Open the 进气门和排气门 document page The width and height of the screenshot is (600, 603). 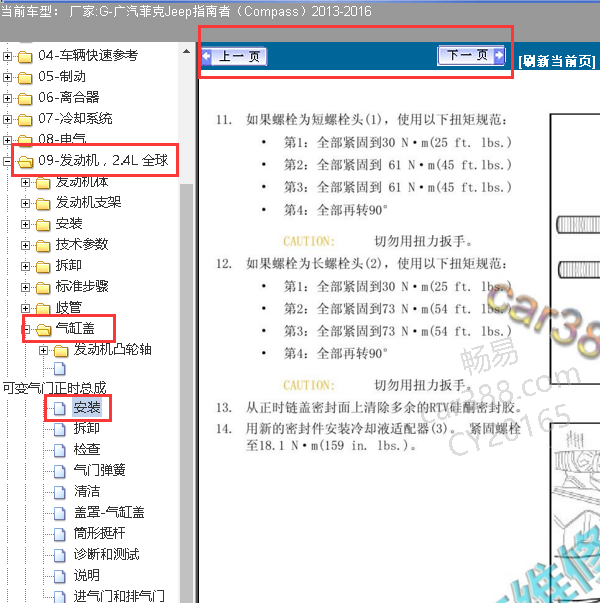119,596
